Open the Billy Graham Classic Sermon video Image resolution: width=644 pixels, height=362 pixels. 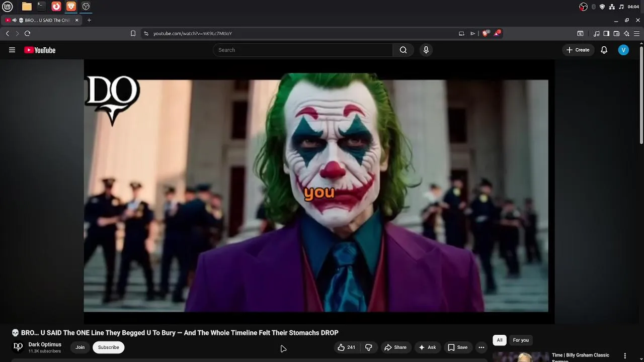point(580,356)
